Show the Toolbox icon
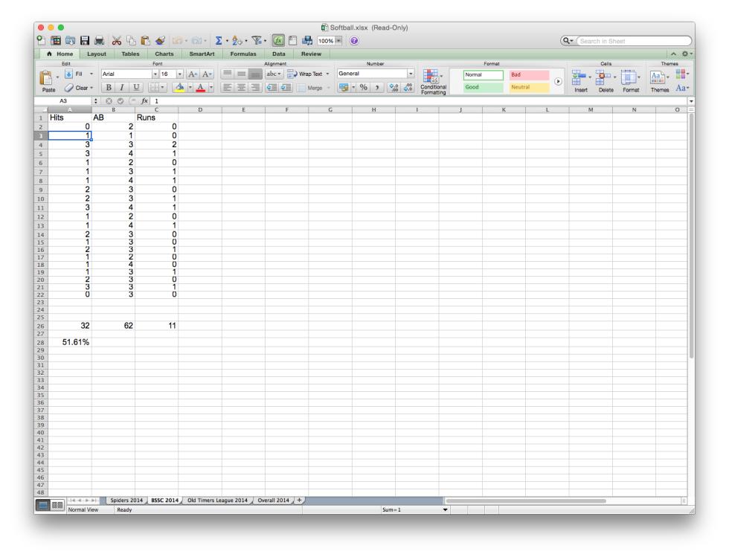Screen dimensions: 729x560 [292, 41]
